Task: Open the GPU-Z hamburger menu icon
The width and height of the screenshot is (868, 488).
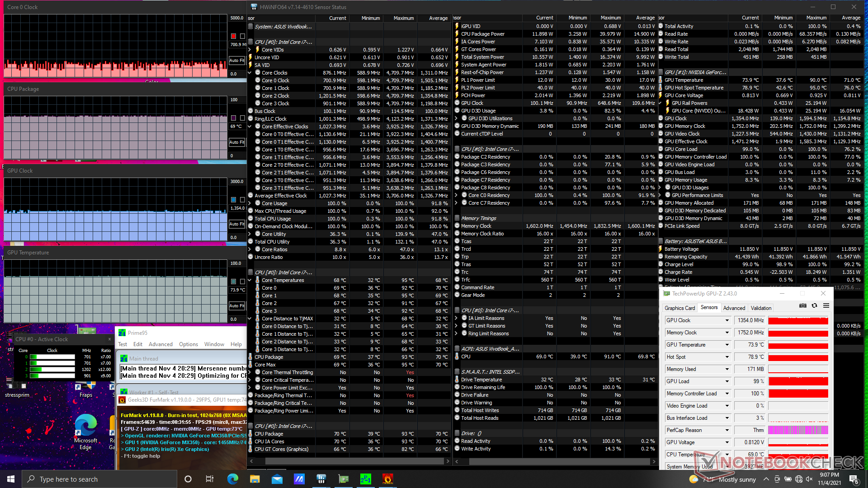Action: pos(826,306)
